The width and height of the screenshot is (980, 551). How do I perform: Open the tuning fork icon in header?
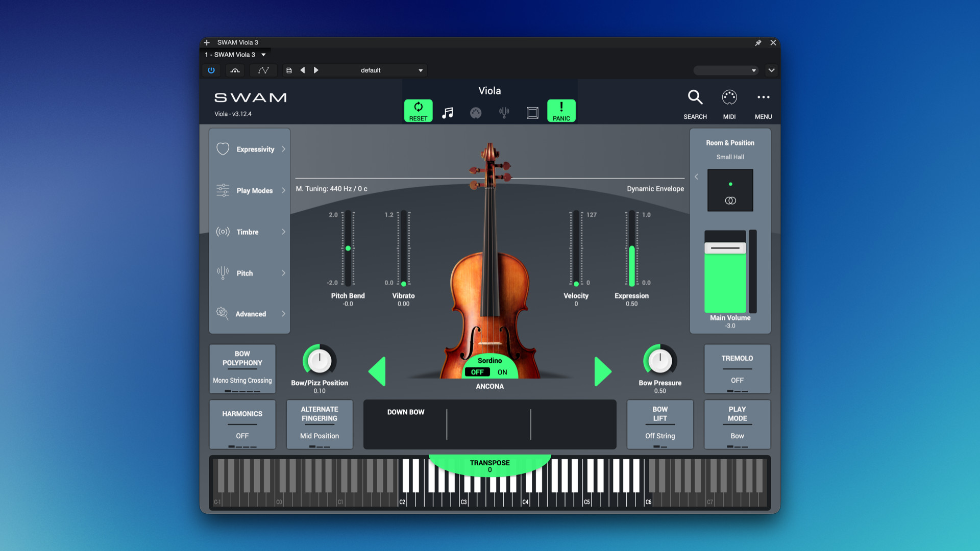[x=504, y=113]
